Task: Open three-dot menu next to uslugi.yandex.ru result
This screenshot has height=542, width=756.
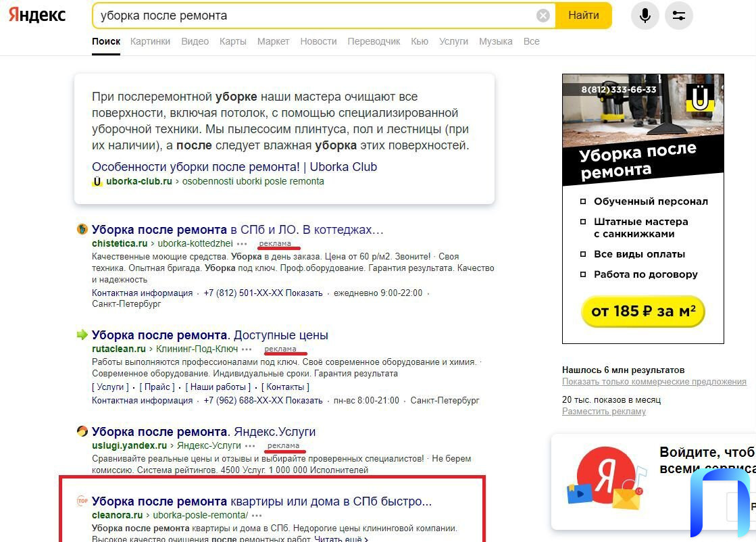Action: click(251, 446)
